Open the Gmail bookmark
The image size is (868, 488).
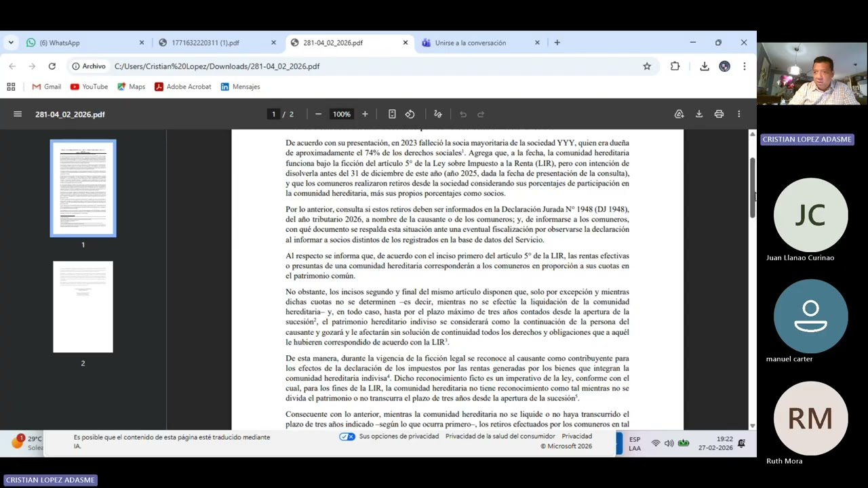(x=46, y=86)
